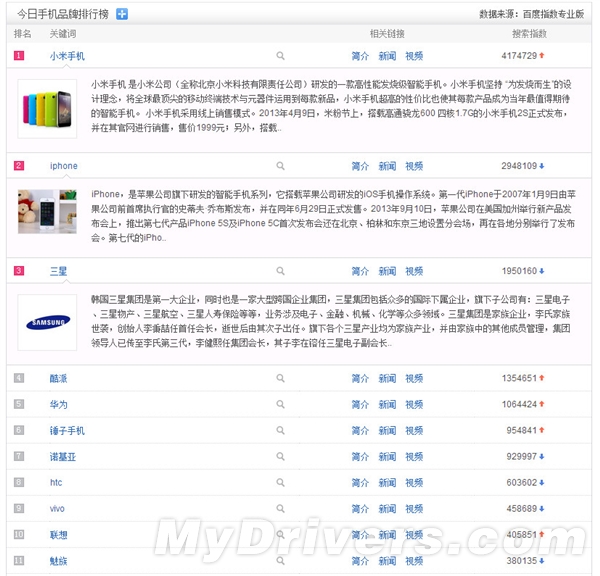This screenshot has width=600, height=576.
Task: Open the 三星 keyword link
Action: (x=58, y=271)
